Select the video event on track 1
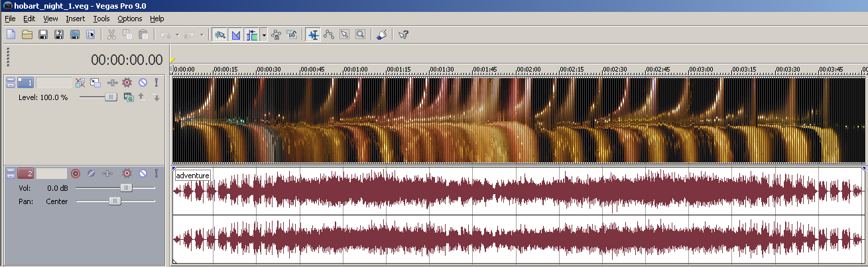The height and width of the screenshot is (267, 868). click(x=519, y=120)
